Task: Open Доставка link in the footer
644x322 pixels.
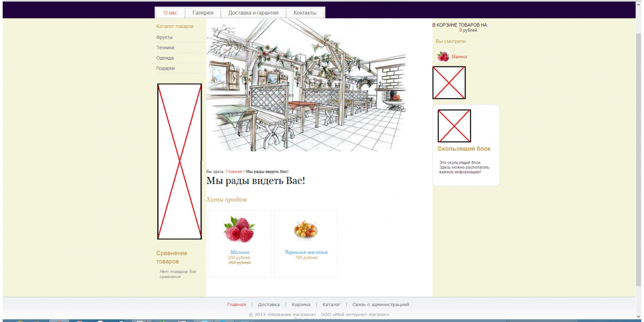Action: pos(268,305)
